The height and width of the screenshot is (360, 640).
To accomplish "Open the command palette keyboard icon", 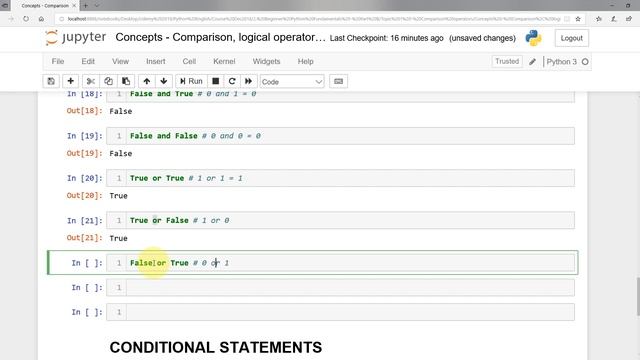I will point(338,81).
